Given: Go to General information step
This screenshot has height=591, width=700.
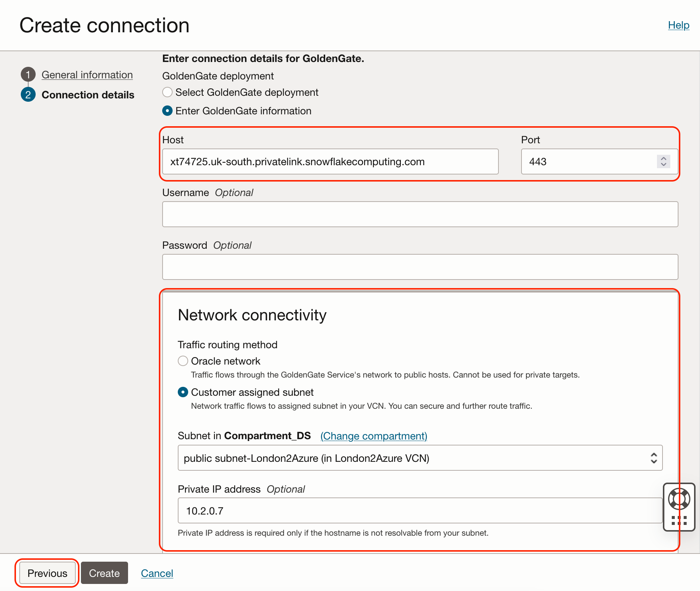Looking at the screenshot, I should [87, 75].
